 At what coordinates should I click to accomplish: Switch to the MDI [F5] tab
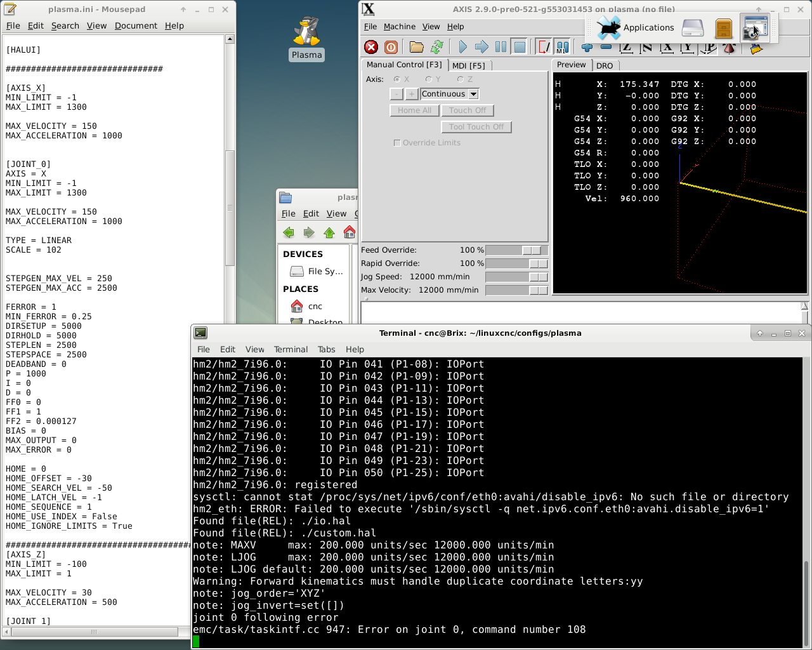tap(469, 65)
